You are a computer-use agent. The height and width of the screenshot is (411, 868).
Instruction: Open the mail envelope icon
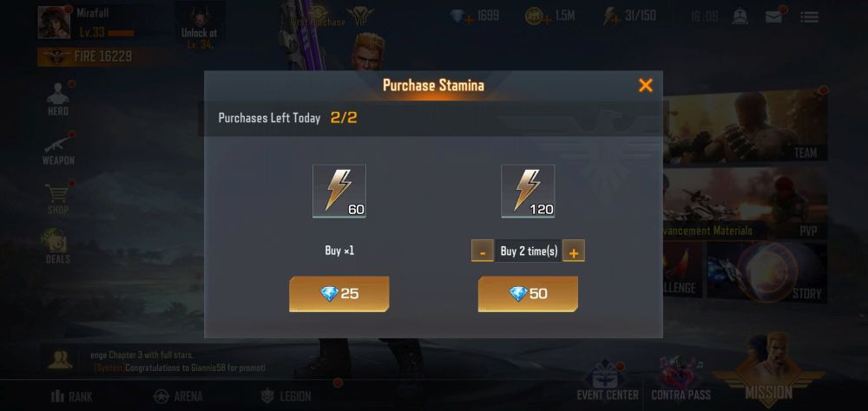click(x=774, y=16)
